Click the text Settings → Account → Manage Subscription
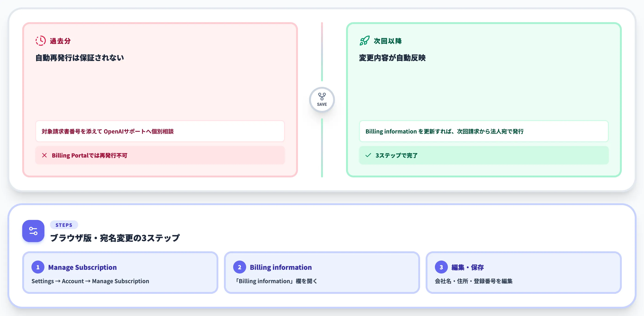Screen dimensions: 644x316 (x=90, y=281)
